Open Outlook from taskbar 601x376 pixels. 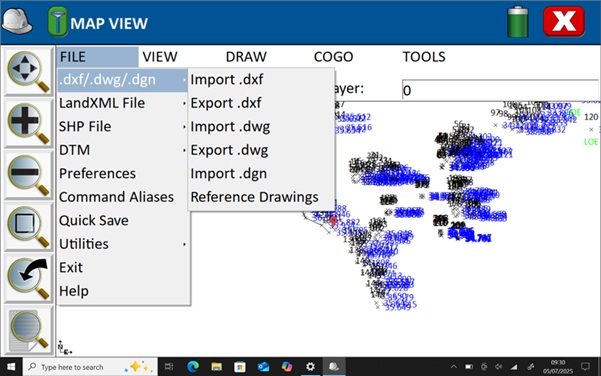coord(264,367)
